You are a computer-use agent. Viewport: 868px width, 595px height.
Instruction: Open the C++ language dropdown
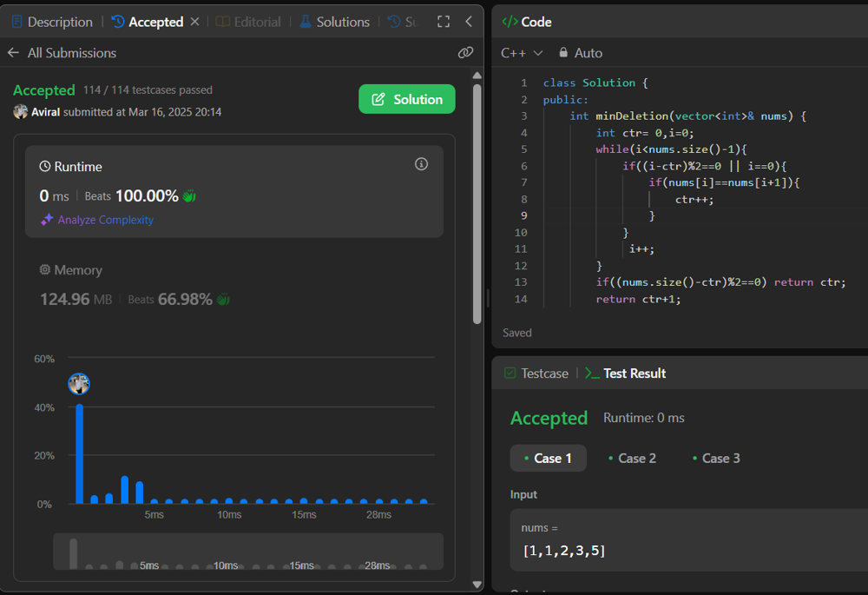522,53
